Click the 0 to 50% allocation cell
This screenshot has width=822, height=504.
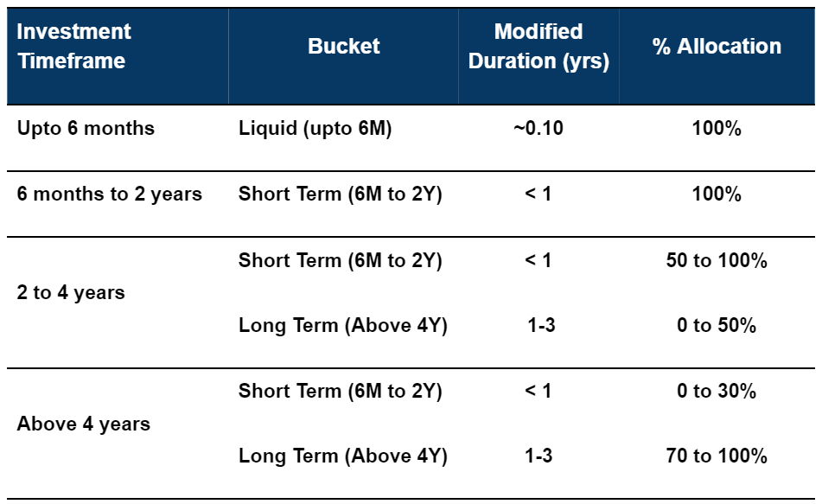coord(717,326)
